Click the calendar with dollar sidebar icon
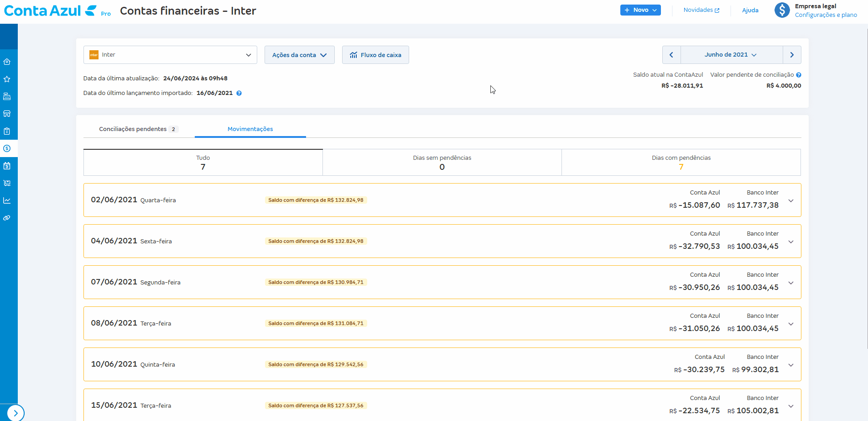Image resolution: width=868 pixels, height=421 pixels. [7, 166]
